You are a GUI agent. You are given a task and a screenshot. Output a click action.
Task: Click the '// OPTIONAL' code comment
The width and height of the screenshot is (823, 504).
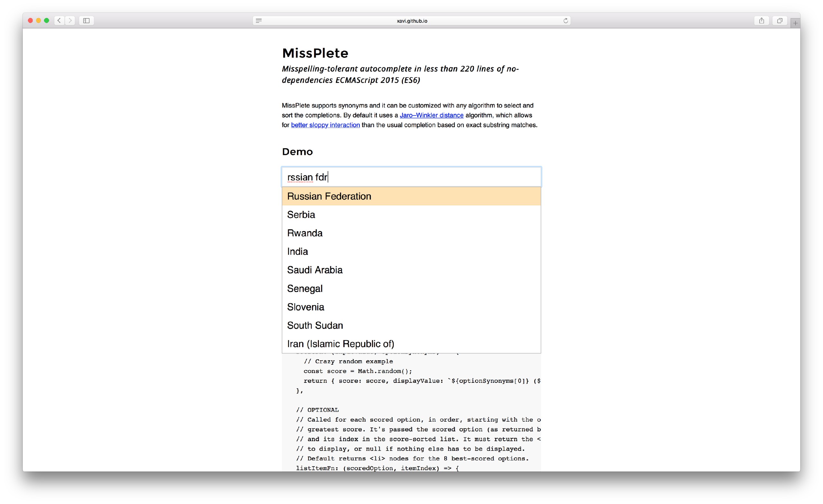[317, 410]
